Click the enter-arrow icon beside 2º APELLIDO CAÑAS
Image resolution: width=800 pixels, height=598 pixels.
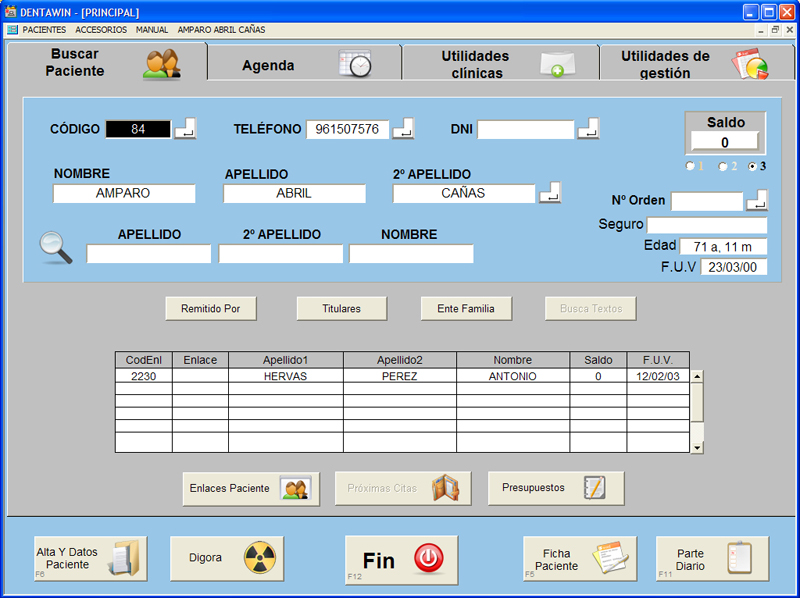click(550, 193)
